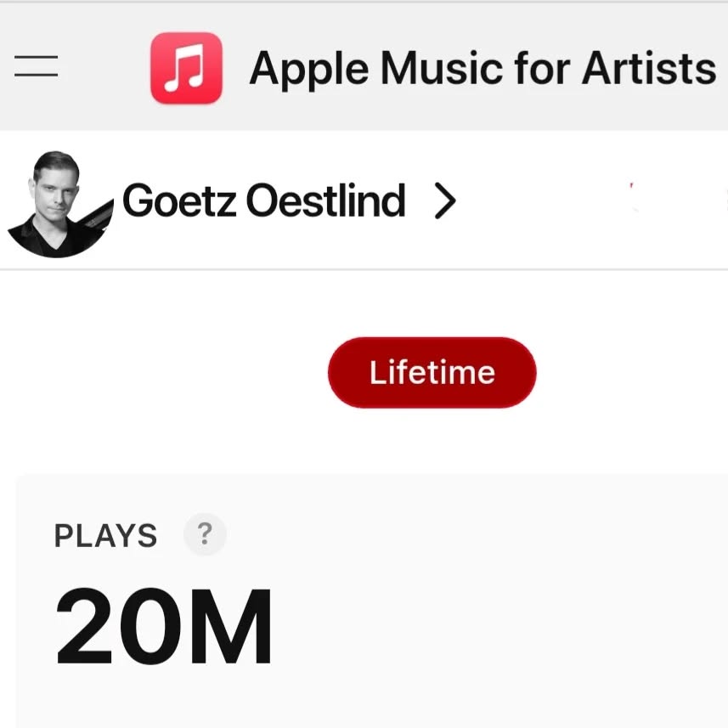Image resolution: width=728 pixels, height=728 pixels.
Task: Tap the artist name Goetz Oestlind
Action: point(264,200)
